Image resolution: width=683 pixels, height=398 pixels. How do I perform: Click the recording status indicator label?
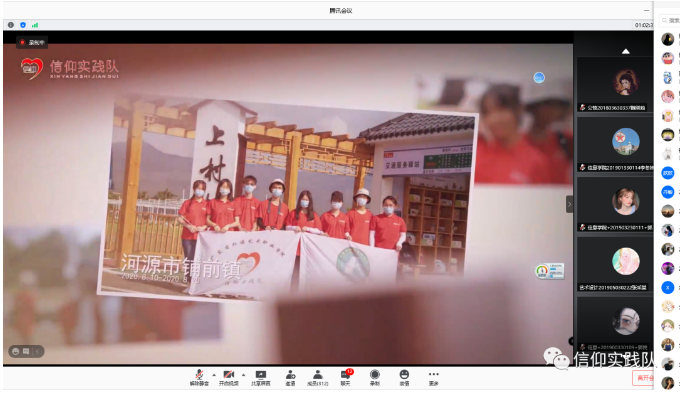32,42
